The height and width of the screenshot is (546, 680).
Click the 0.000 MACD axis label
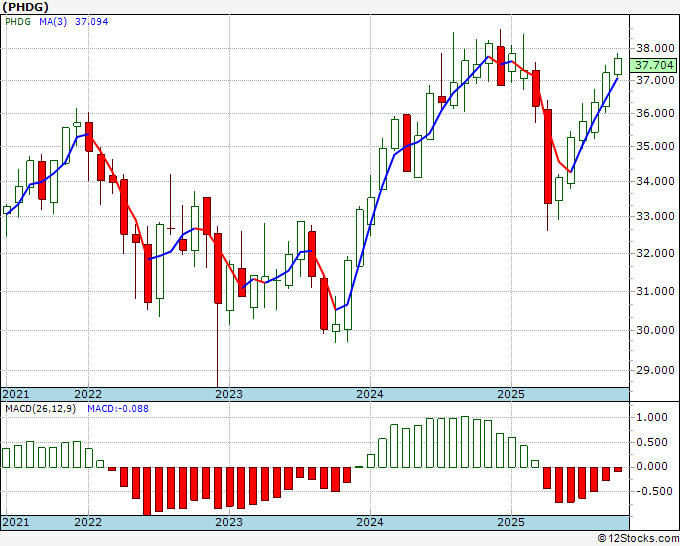(x=652, y=466)
